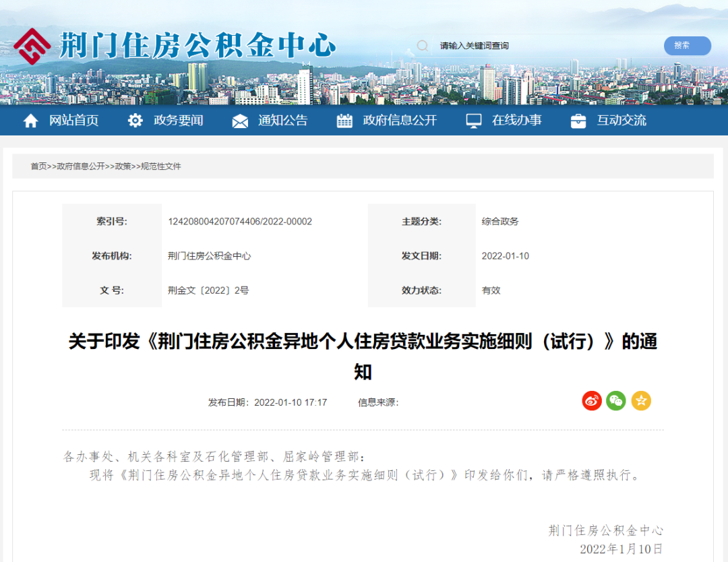Click the 文 号: label
The width and height of the screenshot is (728, 562).
click(x=112, y=290)
